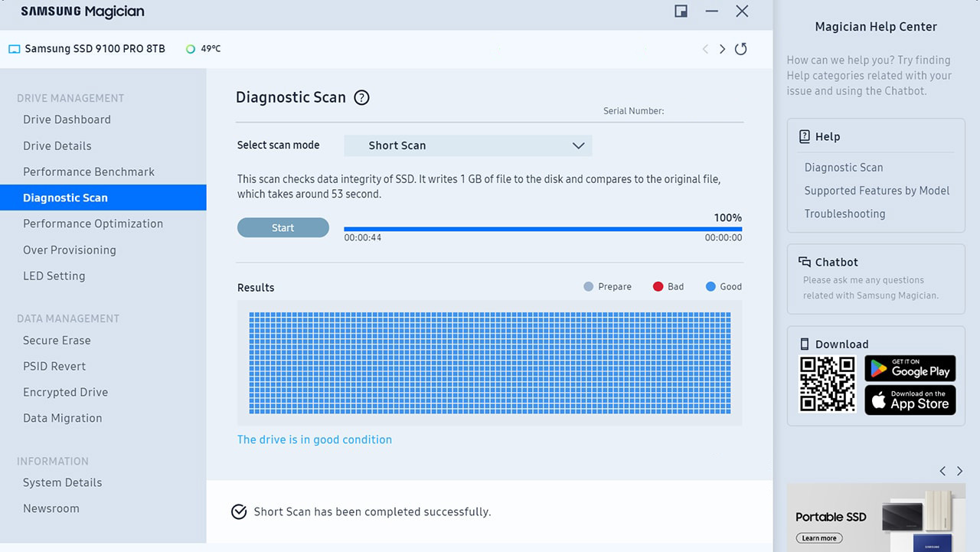Click the Diagnostic Scan help question-mark icon

[x=362, y=98]
